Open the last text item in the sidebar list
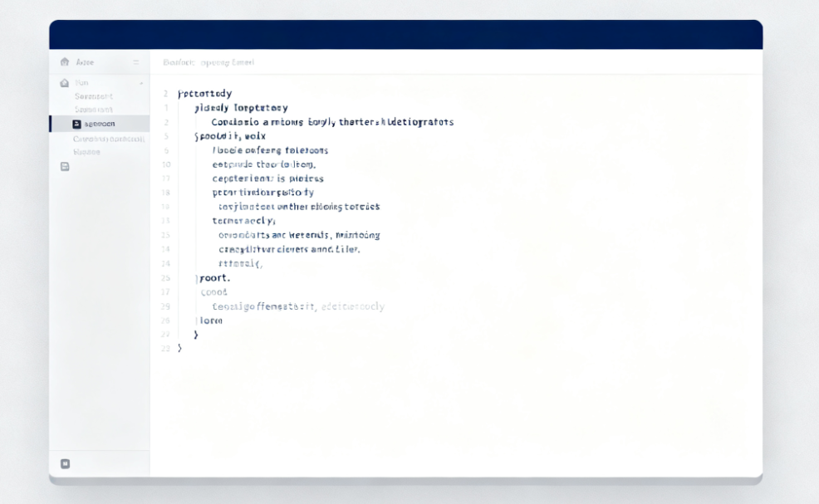 (x=86, y=152)
